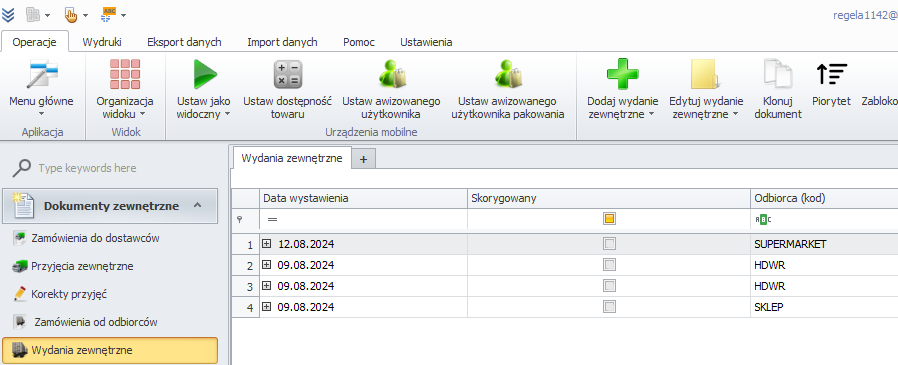Open hand icon dropdown arrow
Image resolution: width=898 pixels, height=365 pixels.
85,15
